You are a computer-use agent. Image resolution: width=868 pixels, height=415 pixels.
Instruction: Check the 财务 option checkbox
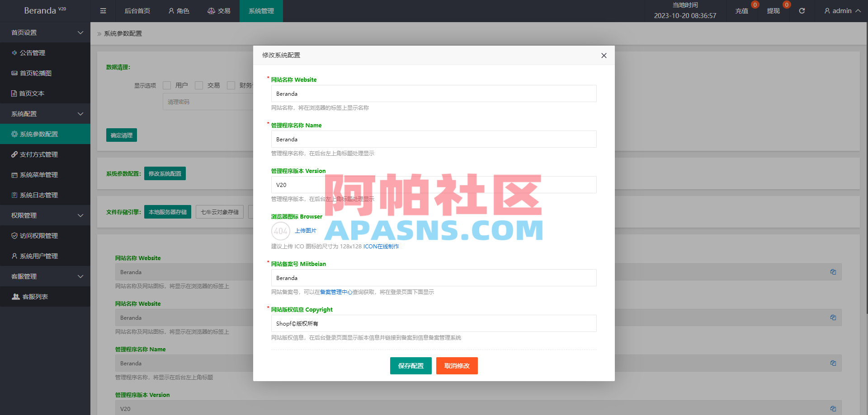(231, 85)
